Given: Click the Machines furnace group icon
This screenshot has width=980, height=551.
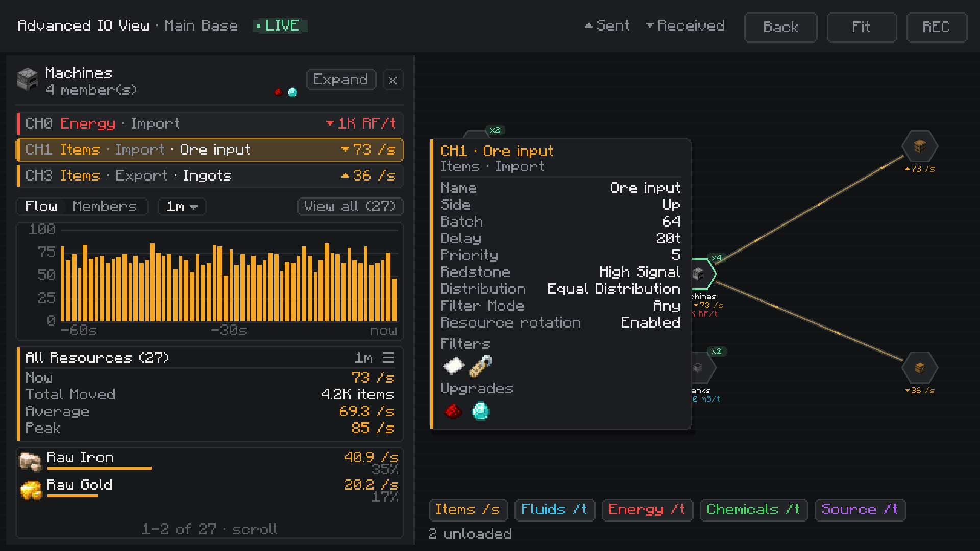Looking at the screenshot, I should pos(28,80).
